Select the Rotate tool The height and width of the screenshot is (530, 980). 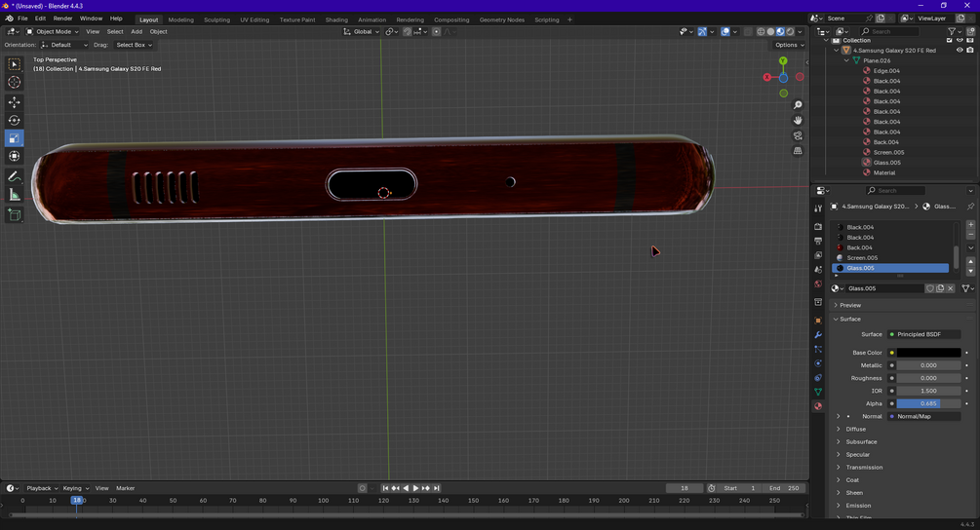coord(14,120)
